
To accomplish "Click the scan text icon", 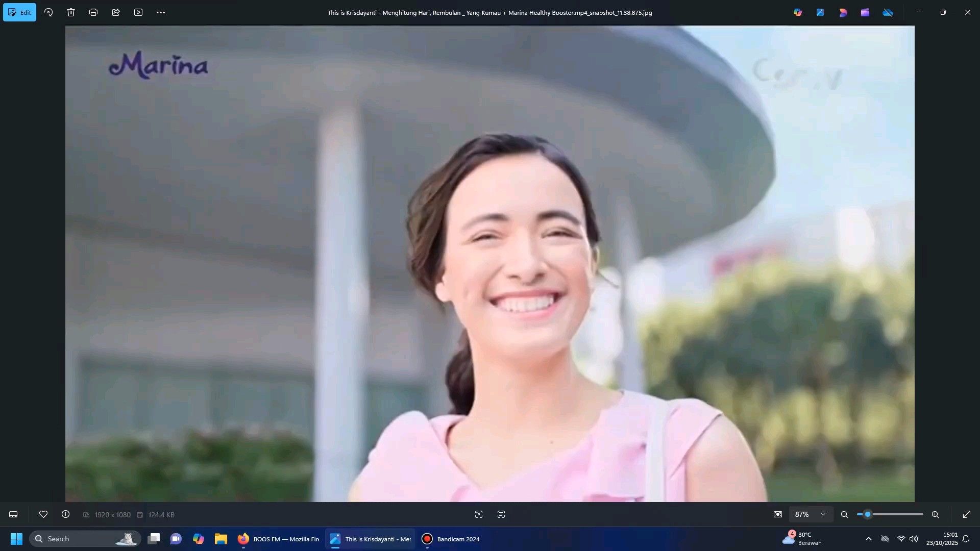I will pos(501,514).
